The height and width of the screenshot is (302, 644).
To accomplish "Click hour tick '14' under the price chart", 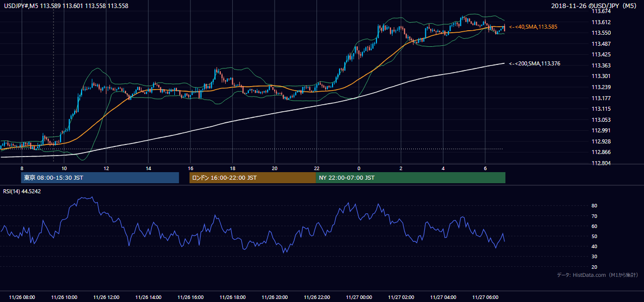I will 148,168.
